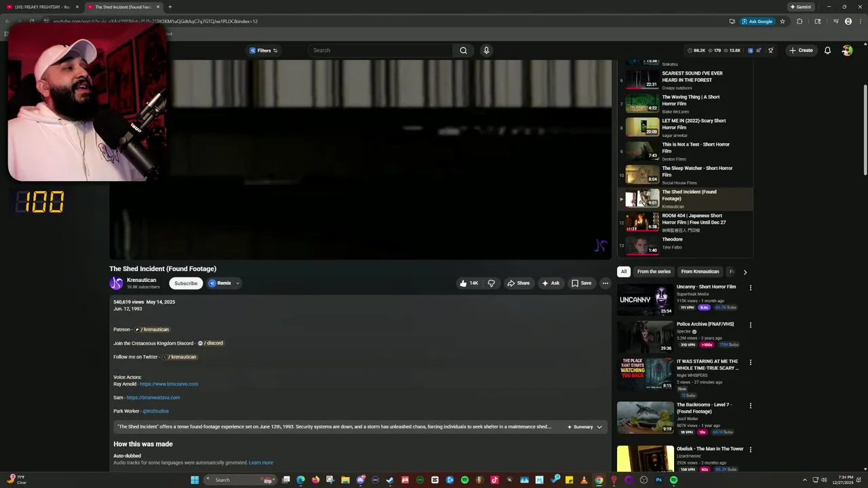The width and height of the screenshot is (868, 488).
Task: Click the install-app icon in address bar
Action: [732, 21]
